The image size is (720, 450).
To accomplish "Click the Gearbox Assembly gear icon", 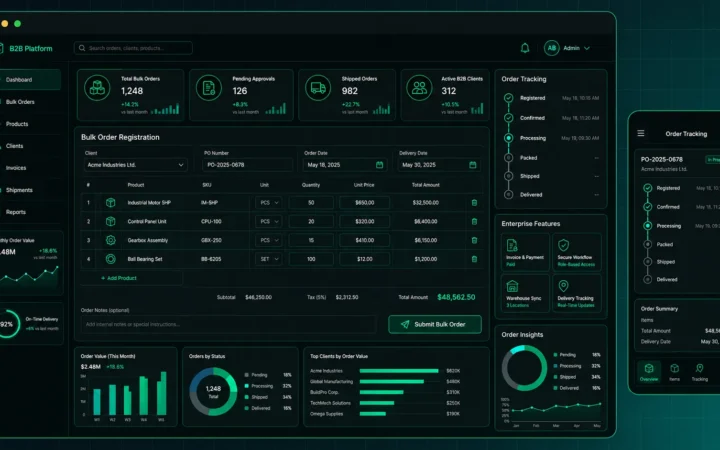I will tap(110, 240).
